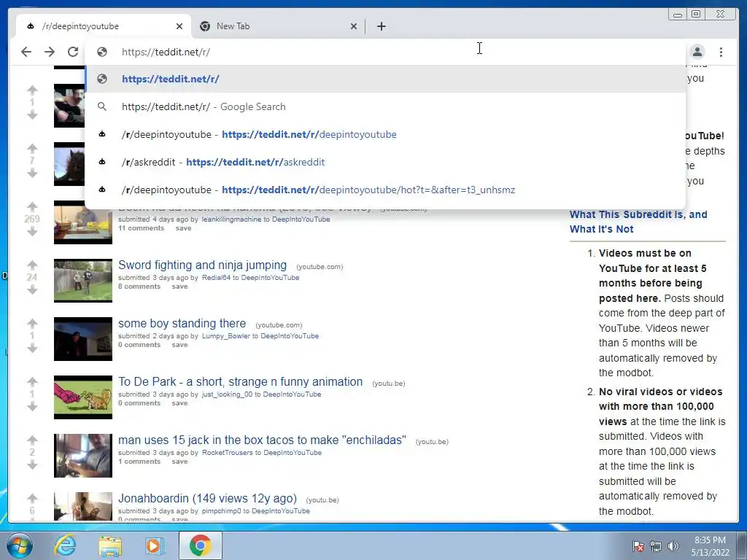
Task: Upvote the jack in the box tacos post
Action: pos(32,440)
